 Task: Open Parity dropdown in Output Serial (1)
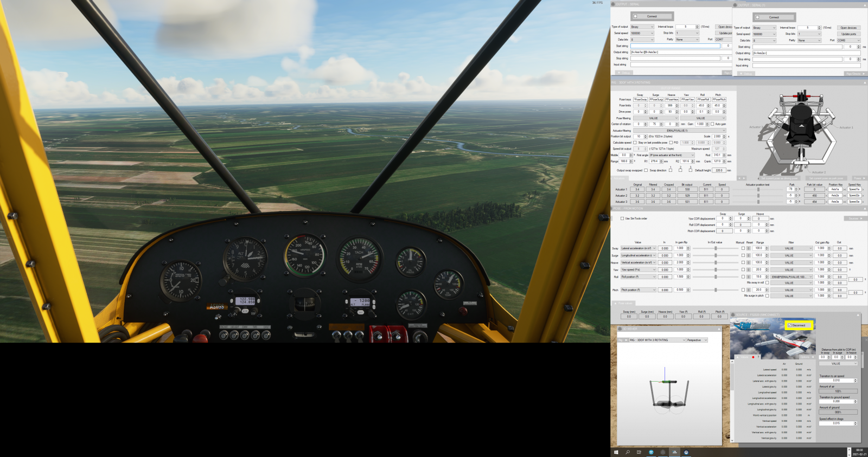[x=808, y=40]
